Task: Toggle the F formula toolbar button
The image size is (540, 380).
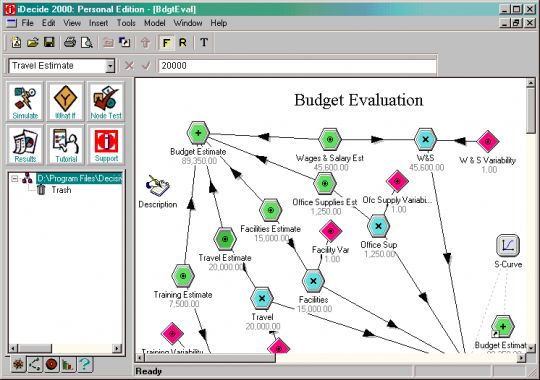Action: (x=166, y=43)
